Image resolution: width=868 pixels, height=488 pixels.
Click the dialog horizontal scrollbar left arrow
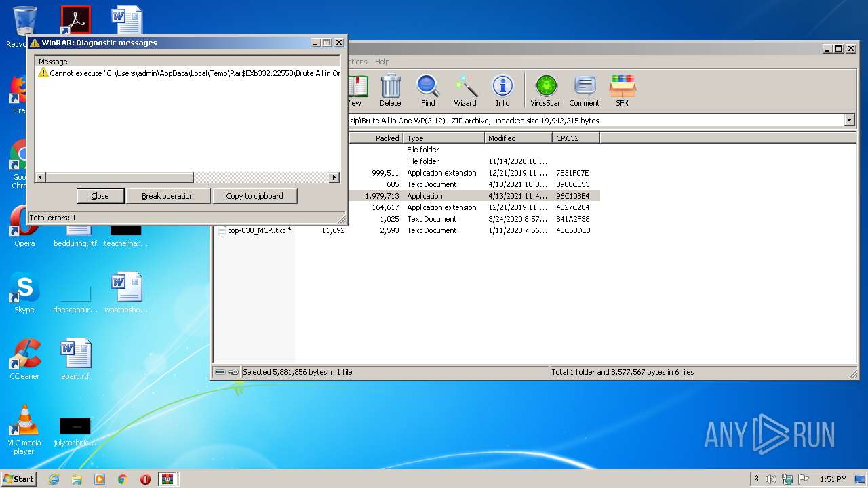click(41, 178)
